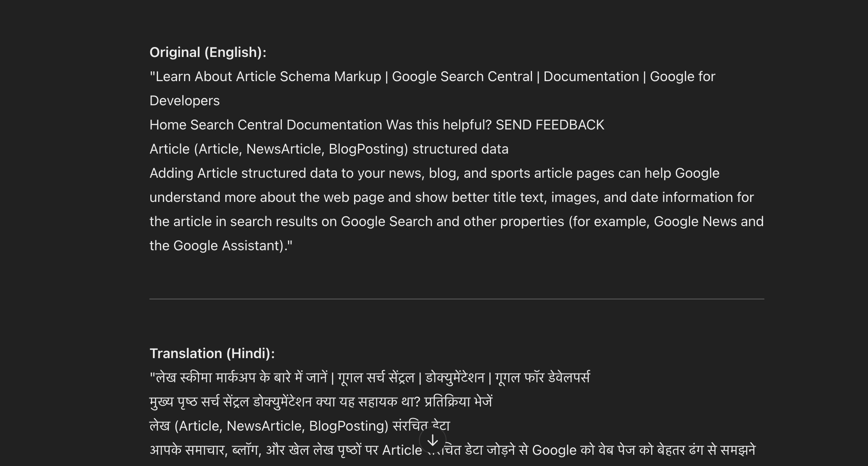Click the "Translation (Hindi):" heading
Screen dimensions: 868x466
[x=212, y=353]
